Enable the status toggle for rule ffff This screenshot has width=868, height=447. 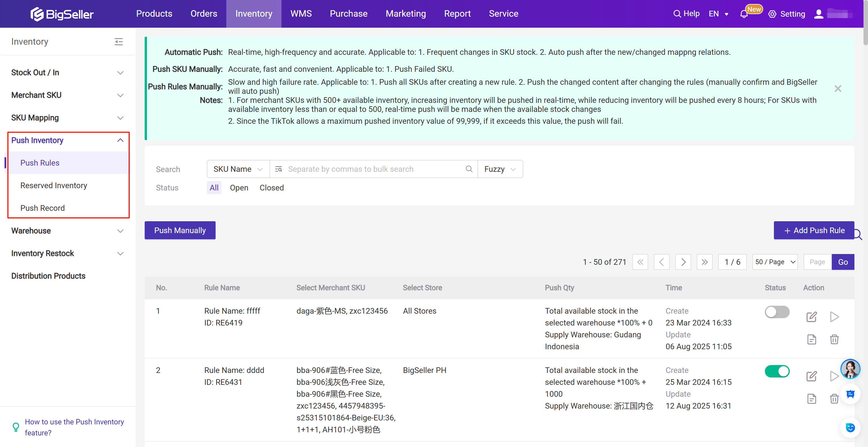click(777, 312)
